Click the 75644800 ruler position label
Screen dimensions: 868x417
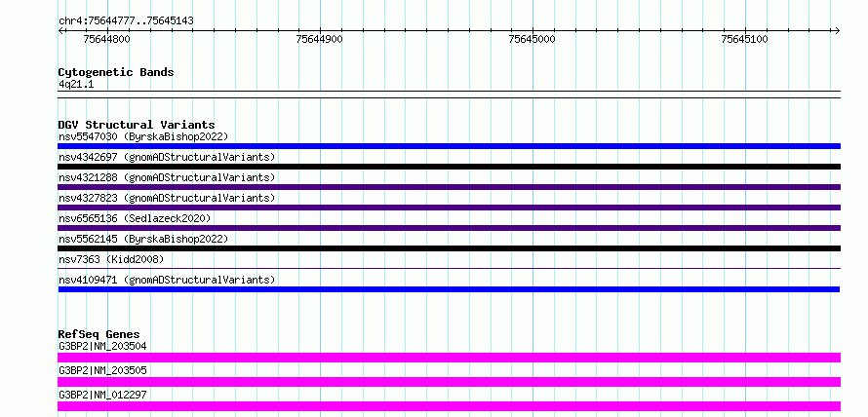point(107,39)
